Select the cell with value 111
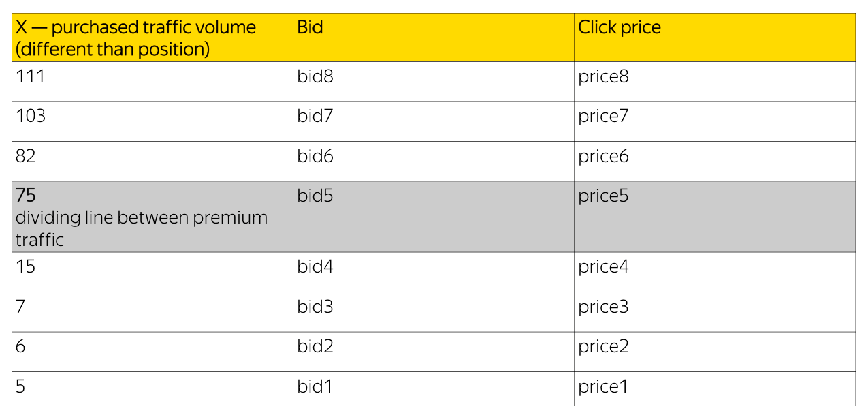Screen dimensions: 868x413 pos(31,76)
